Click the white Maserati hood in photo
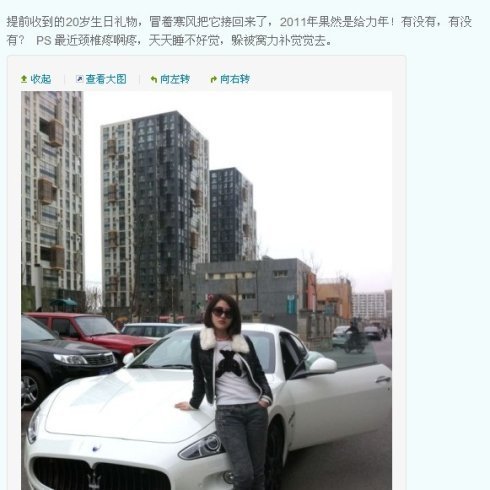Image resolution: width=490 pixels, height=490 pixels. point(127,403)
